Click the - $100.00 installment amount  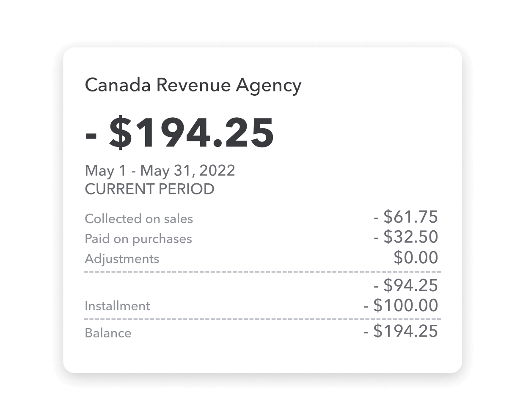(401, 305)
